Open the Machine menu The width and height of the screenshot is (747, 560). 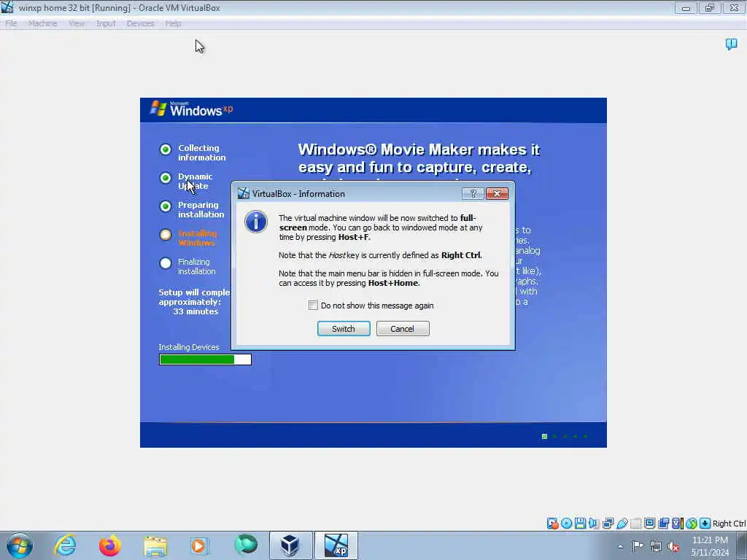click(x=43, y=23)
